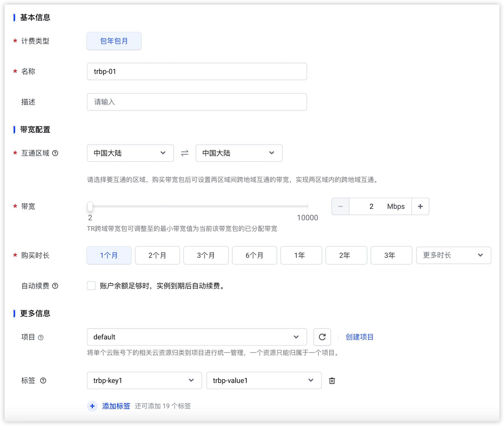The width and height of the screenshot is (504, 426).
Task: Click the swap arrows between region dropdowns
Action: pyautogui.click(x=185, y=153)
